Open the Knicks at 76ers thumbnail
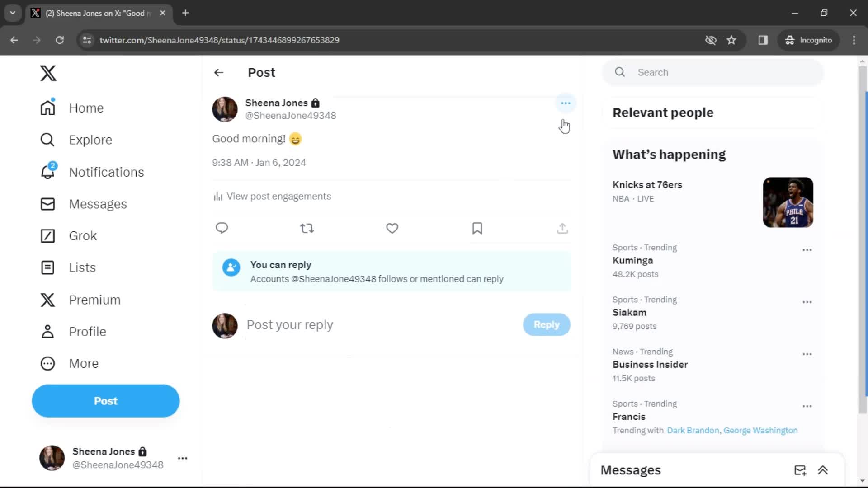868x488 pixels. (788, 202)
